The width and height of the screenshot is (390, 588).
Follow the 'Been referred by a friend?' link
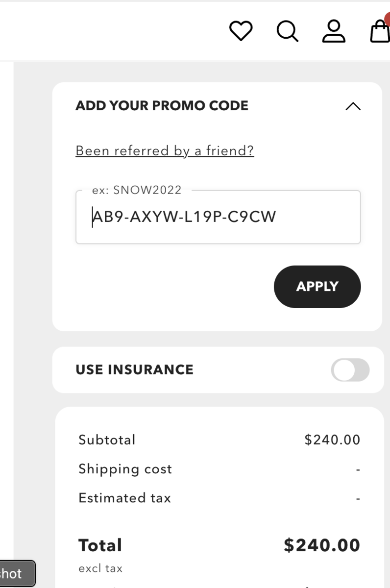pos(165,150)
